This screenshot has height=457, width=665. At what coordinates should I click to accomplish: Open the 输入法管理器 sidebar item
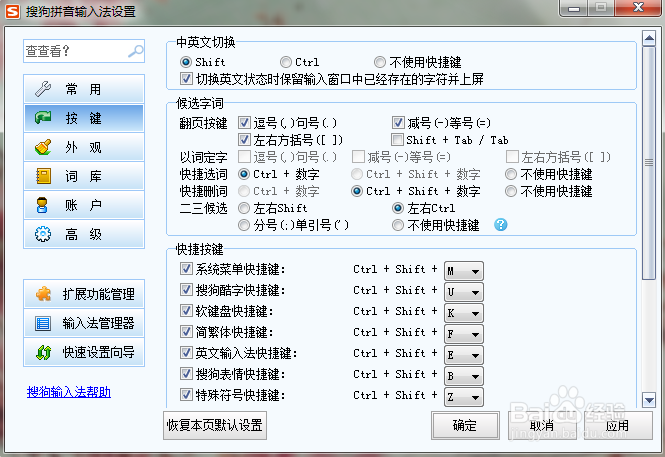[x=84, y=324]
